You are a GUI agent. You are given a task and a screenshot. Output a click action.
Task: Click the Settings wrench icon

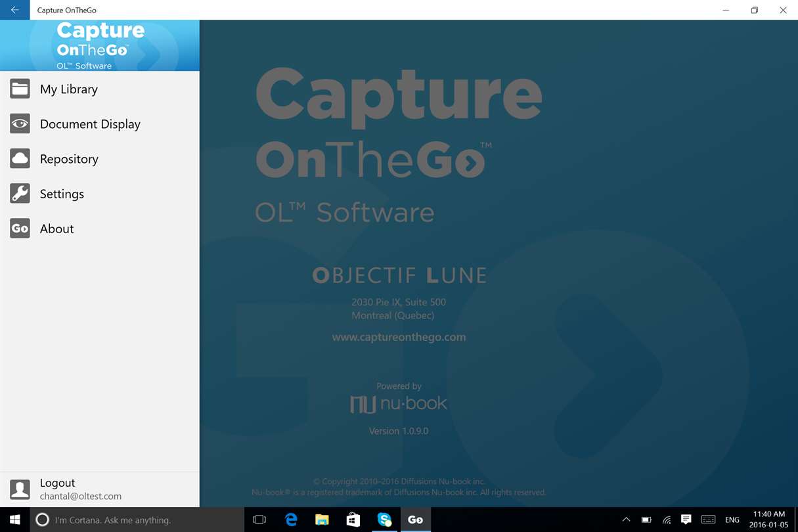tap(20, 193)
